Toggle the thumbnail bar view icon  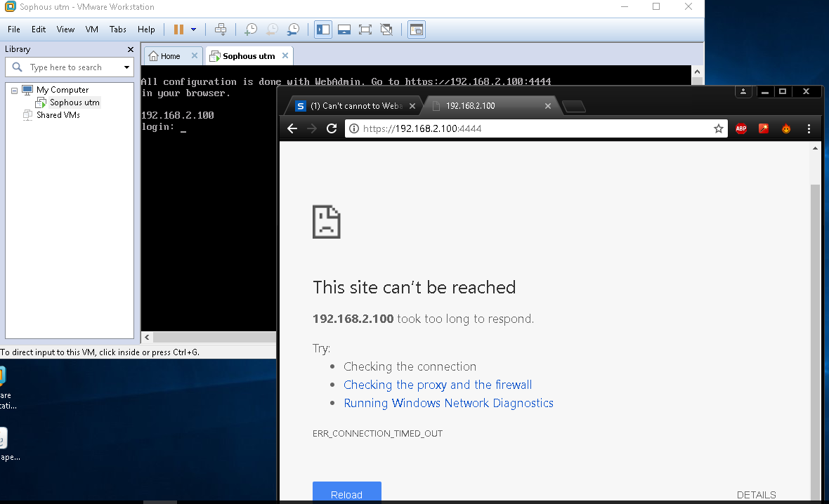(344, 29)
